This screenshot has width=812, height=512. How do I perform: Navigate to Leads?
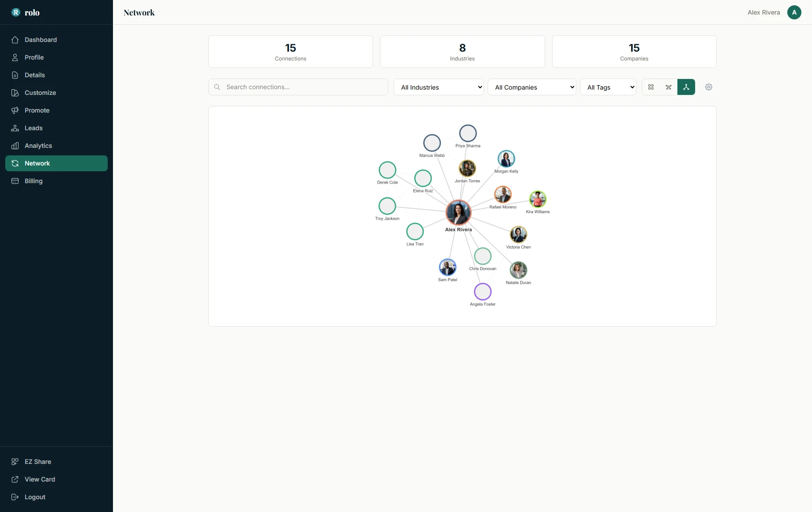(56, 128)
